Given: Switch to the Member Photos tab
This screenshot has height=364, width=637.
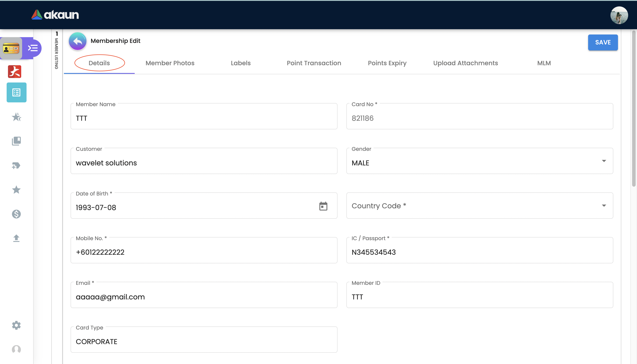Looking at the screenshot, I should tap(170, 63).
